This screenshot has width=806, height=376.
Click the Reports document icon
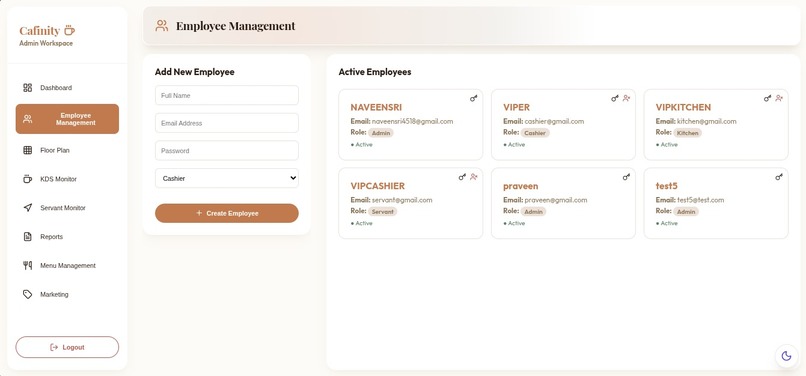28,237
